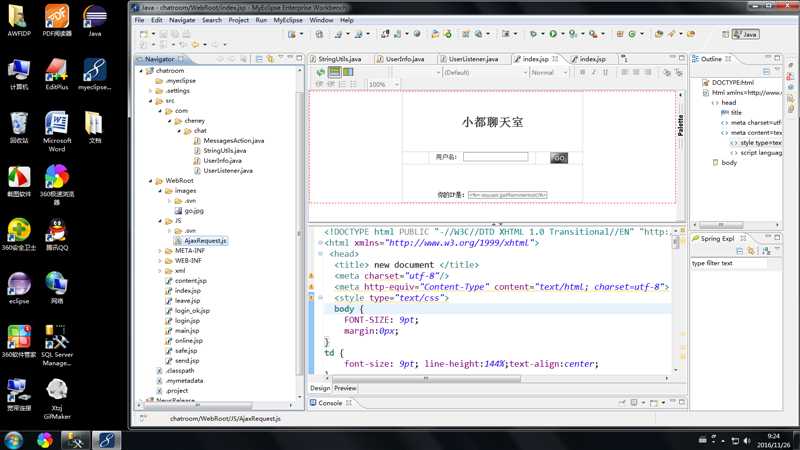Click the GO button in design preview
800x450 pixels.
click(x=559, y=158)
